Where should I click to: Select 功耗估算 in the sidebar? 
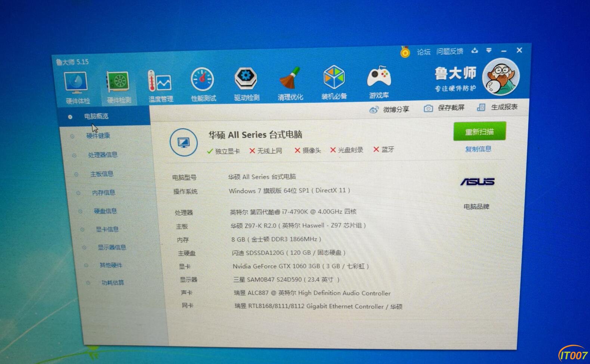(x=112, y=283)
